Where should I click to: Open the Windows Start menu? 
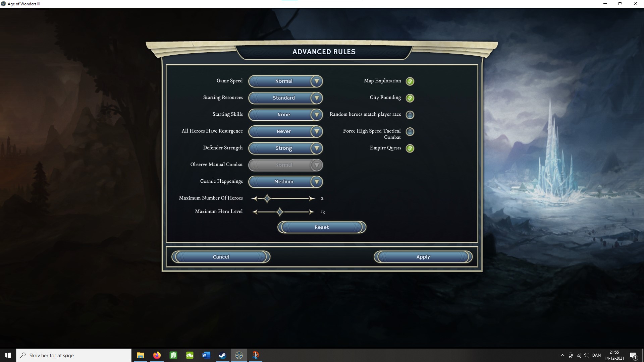[x=8, y=355]
